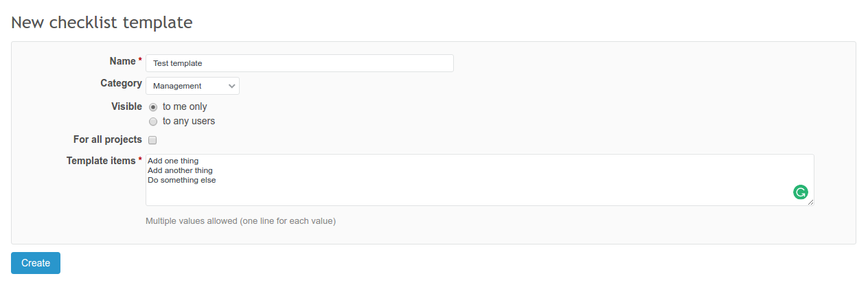Enable the 'For all projects' checkbox

point(153,140)
